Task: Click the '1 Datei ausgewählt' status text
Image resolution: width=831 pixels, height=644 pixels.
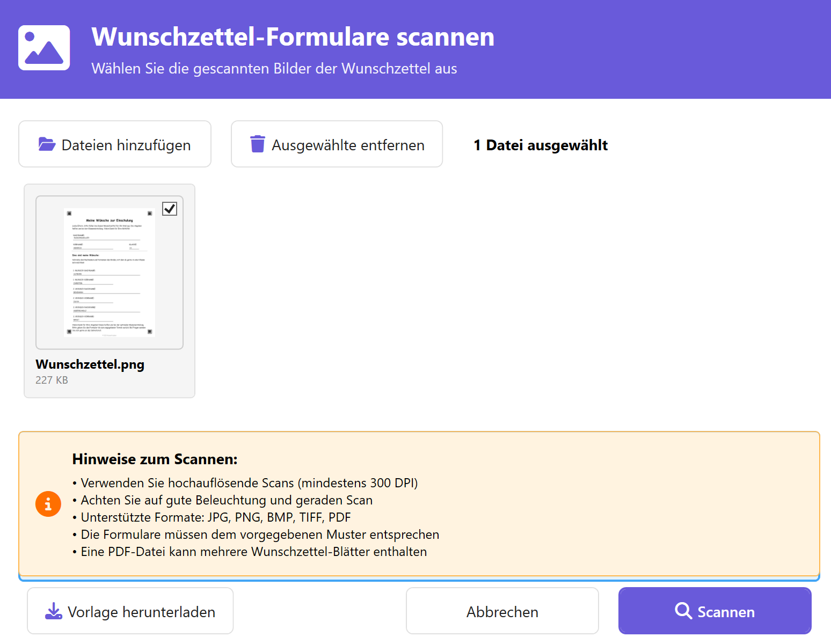Action: (x=541, y=145)
